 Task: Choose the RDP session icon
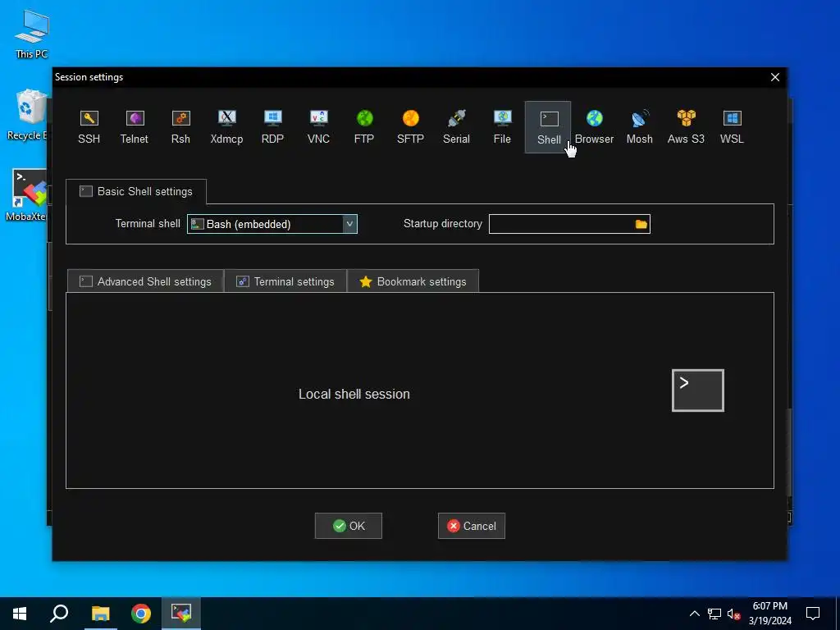click(x=272, y=127)
